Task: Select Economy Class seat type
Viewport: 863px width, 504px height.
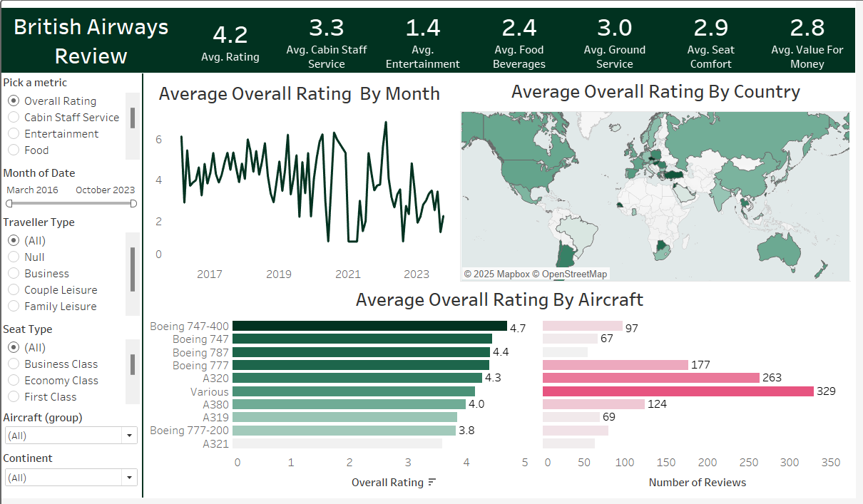Action: (14, 381)
